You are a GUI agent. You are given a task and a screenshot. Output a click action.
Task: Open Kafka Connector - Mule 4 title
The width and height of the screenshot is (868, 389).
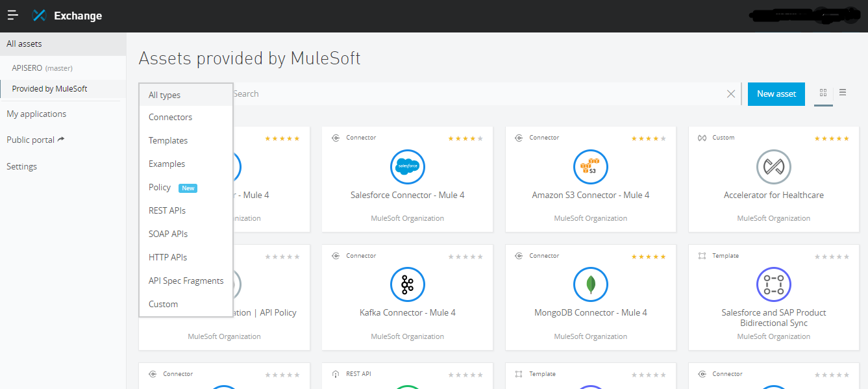point(408,312)
